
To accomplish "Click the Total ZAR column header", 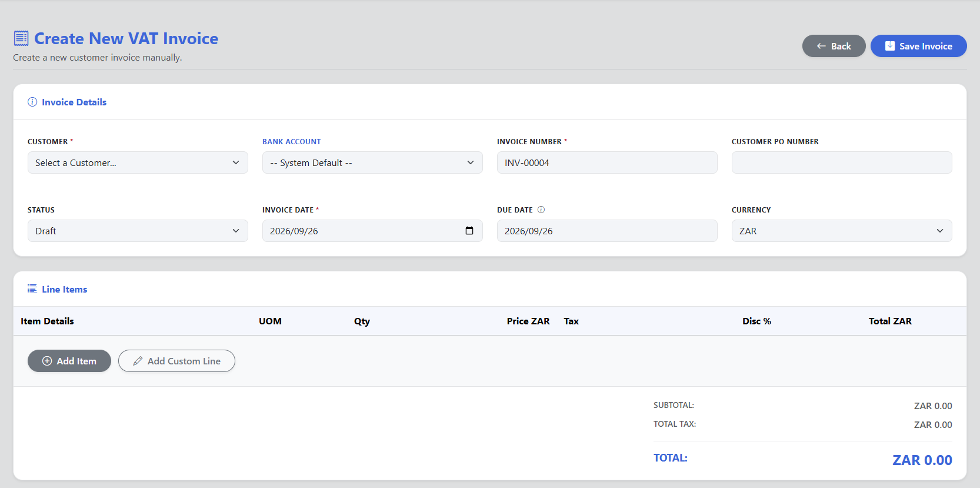I will coord(890,321).
